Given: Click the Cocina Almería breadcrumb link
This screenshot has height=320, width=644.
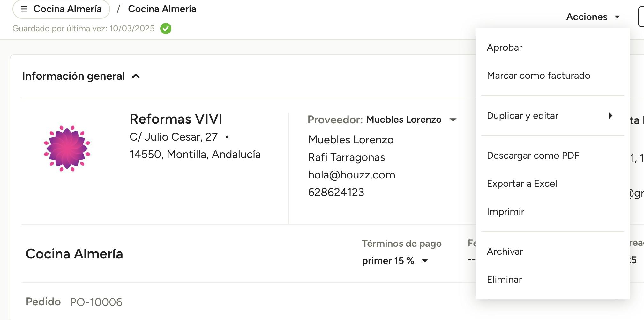Looking at the screenshot, I should (x=162, y=9).
